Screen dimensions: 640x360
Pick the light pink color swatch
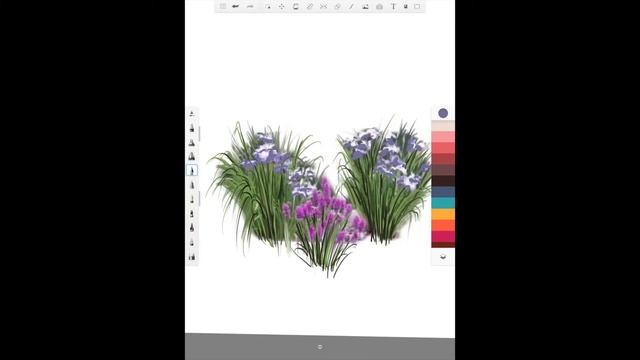[443, 137]
